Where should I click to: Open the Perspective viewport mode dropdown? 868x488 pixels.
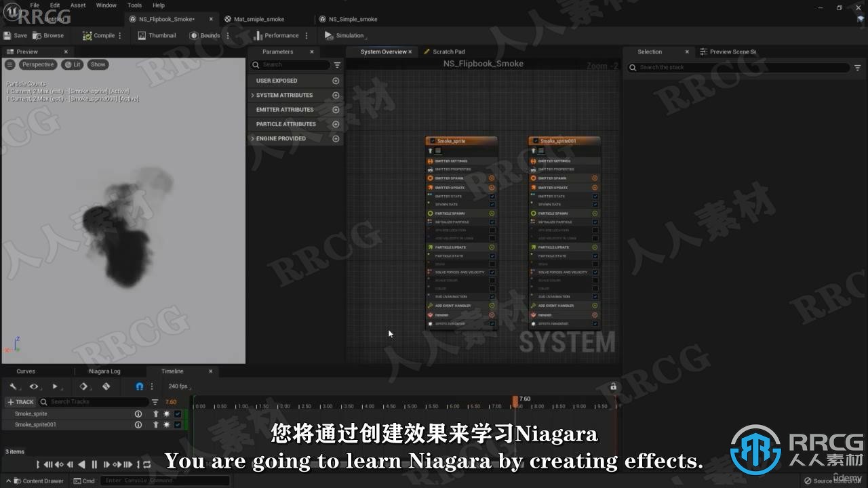point(37,64)
